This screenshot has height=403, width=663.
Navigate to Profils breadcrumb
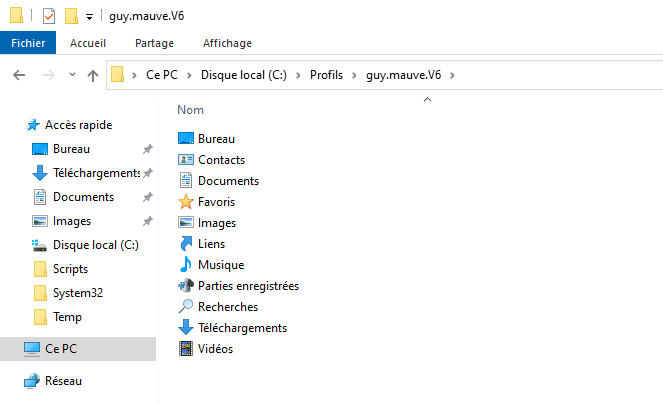point(326,75)
